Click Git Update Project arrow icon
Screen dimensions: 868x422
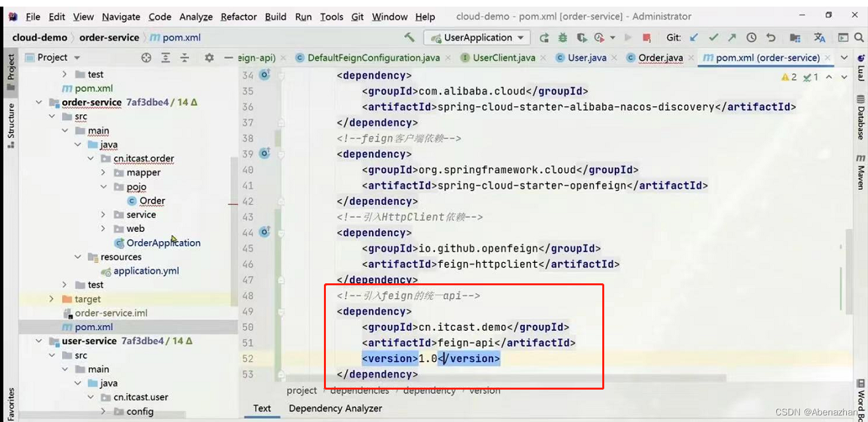(694, 38)
